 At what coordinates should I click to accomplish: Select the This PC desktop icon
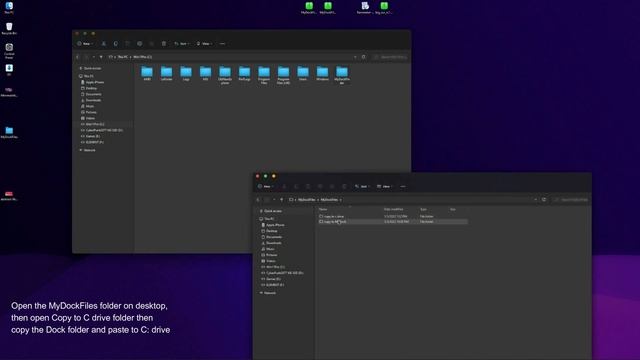click(9, 8)
